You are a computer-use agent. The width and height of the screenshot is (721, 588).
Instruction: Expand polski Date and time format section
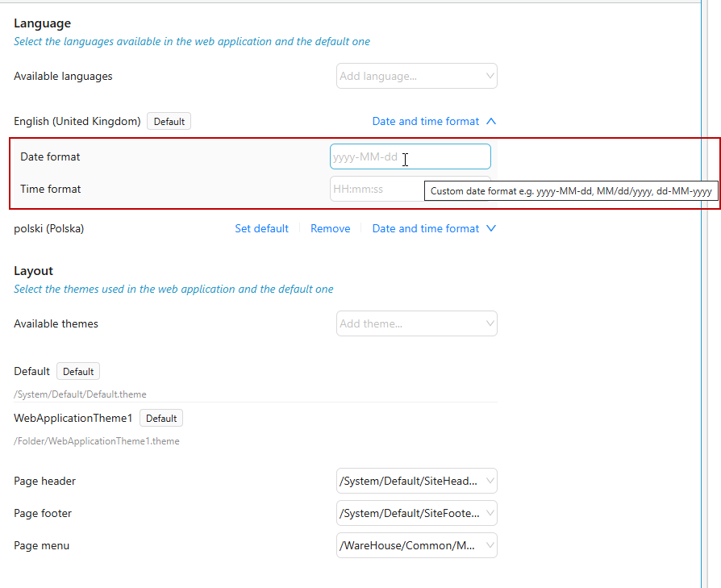(x=434, y=228)
